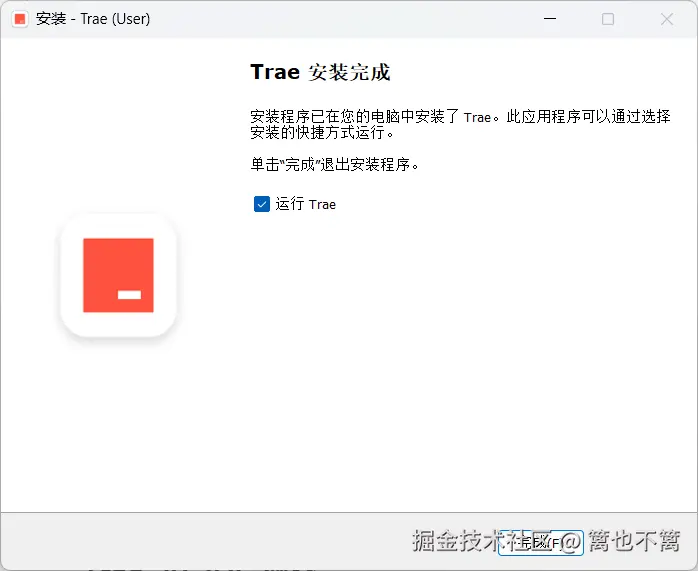Click the disabled maximize window button
The width and height of the screenshot is (698, 571).
[x=608, y=19]
